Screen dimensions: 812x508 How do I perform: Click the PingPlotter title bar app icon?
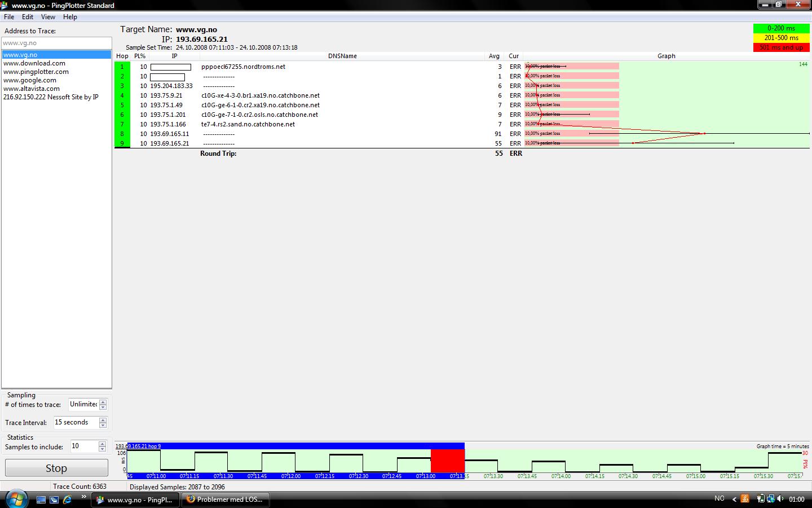(x=5, y=5)
